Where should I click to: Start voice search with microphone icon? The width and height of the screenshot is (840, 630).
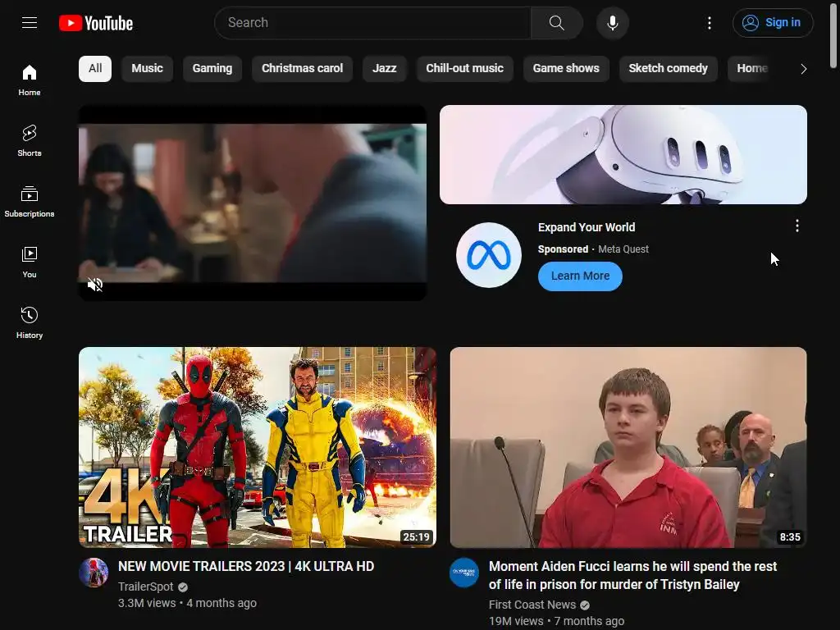612,23
